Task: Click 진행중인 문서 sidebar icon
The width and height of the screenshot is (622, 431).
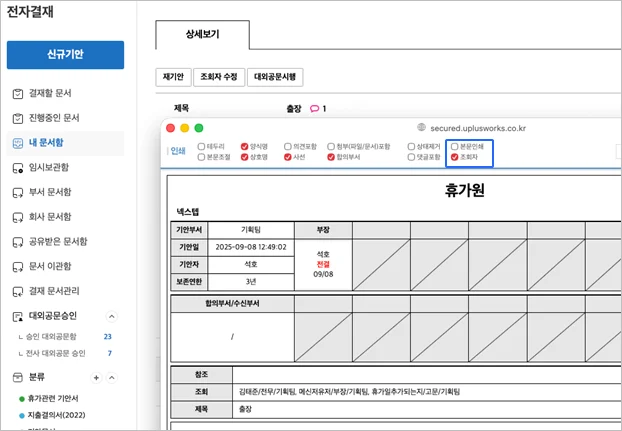Action: click(18, 118)
